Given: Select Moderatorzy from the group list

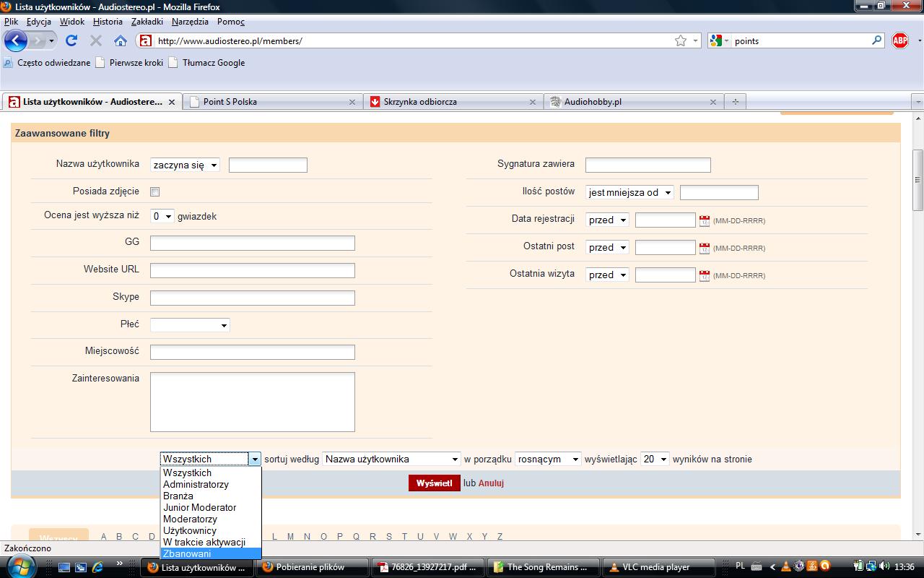Looking at the screenshot, I should click(x=211, y=519).
